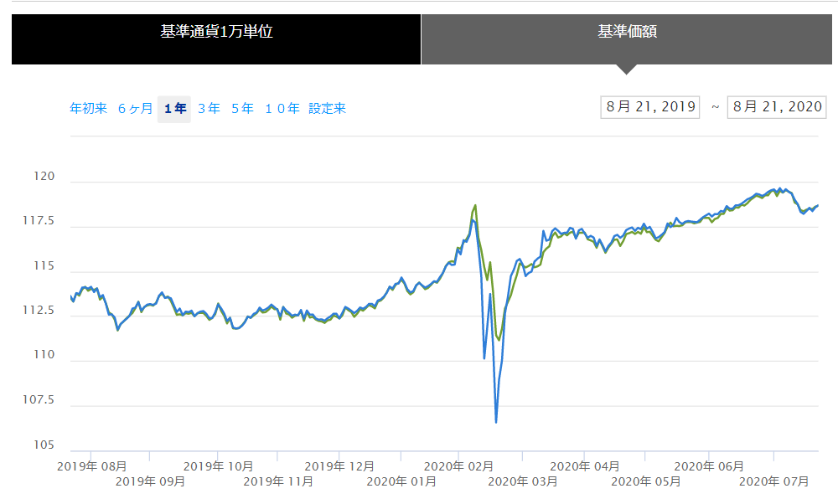Click the 2019年 12月 axis label
The height and width of the screenshot is (504, 838).
(x=339, y=466)
